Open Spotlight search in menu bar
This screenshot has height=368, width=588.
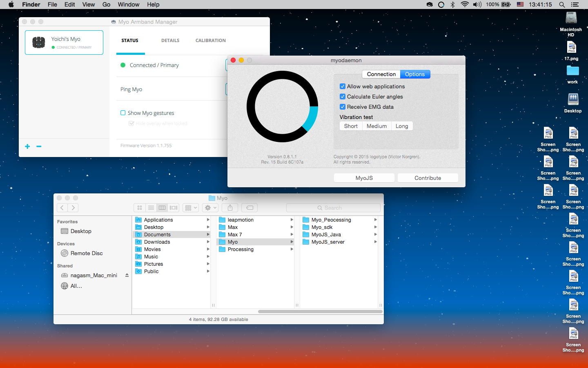coord(562,4)
